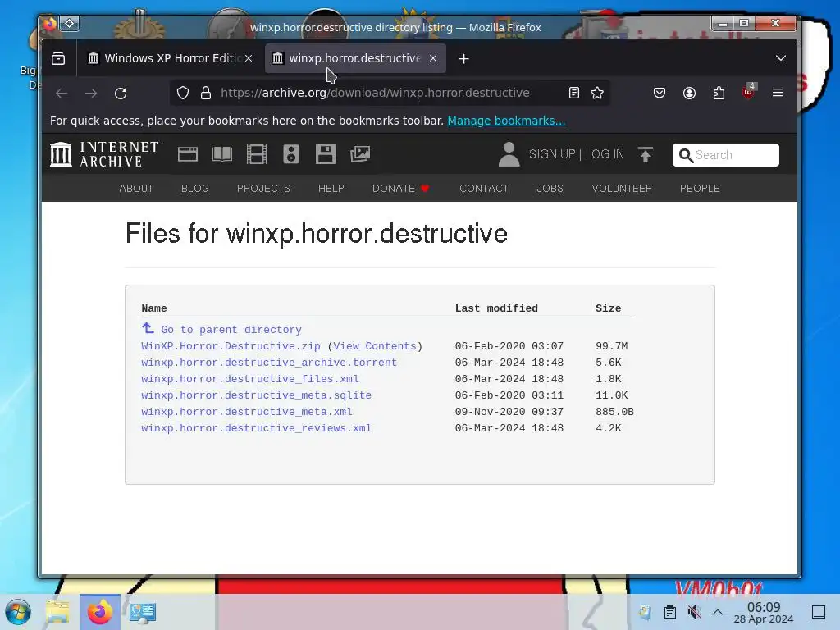Open Firefox account icon

point(689,94)
